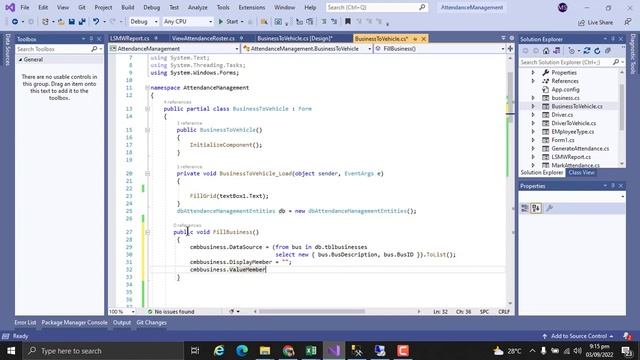Select App.config in Solution Explorer

[565, 90]
